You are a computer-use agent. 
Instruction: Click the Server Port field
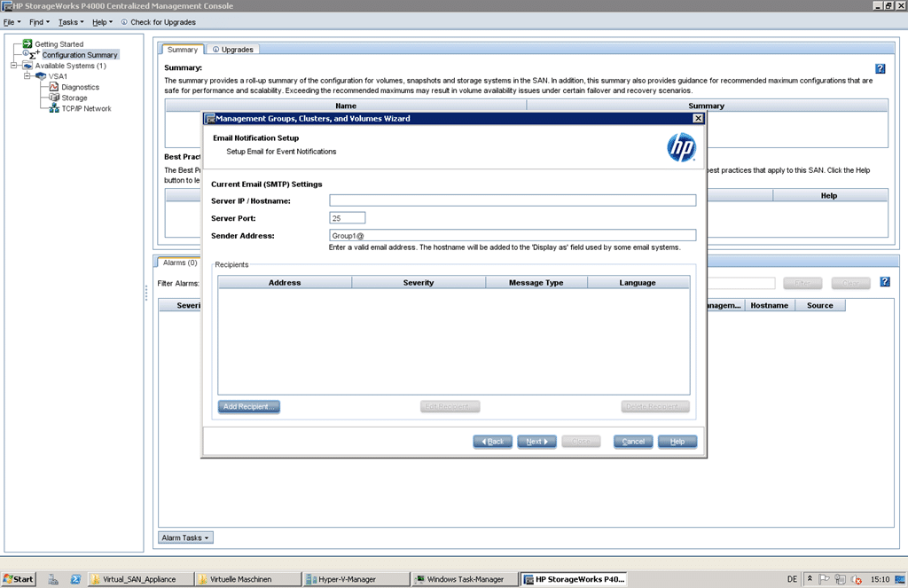pyautogui.click(x=348, y=218)
